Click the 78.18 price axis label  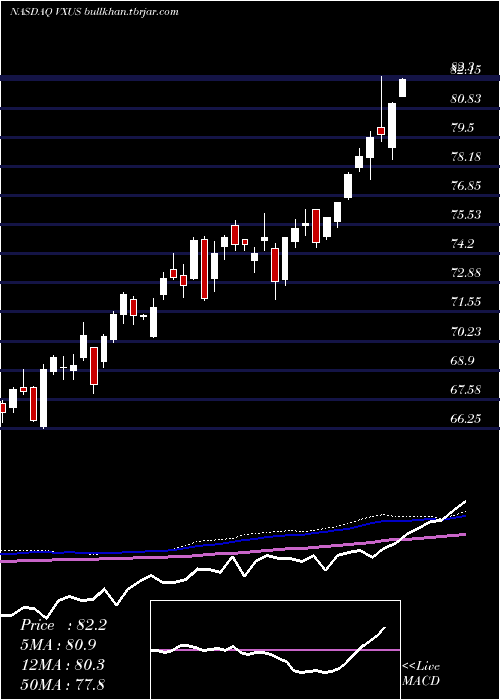pos(466,157)
